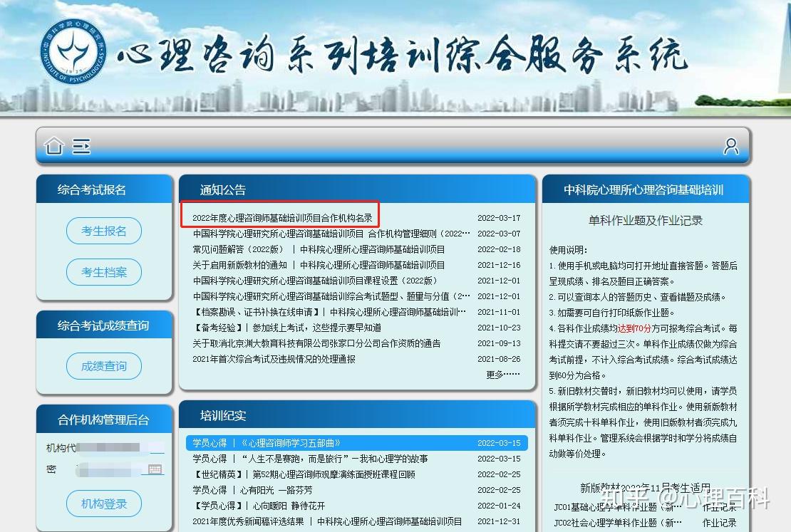Screen dimensions: 791x532
Task: Open 作业记录 next to JC02
Action: pos(719,523)
